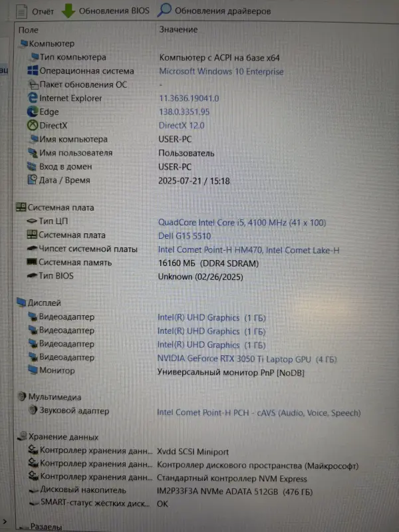This screenshot has height=532, width=399.
Task: Select the SMART status OK value
Action: (162, 504)
